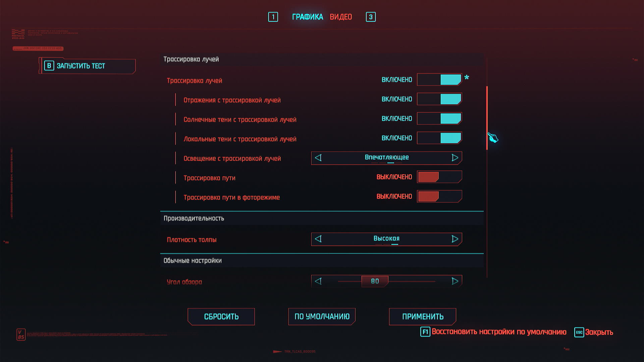Enable the Трассировка пути toggle

click(x=439, y=177)
